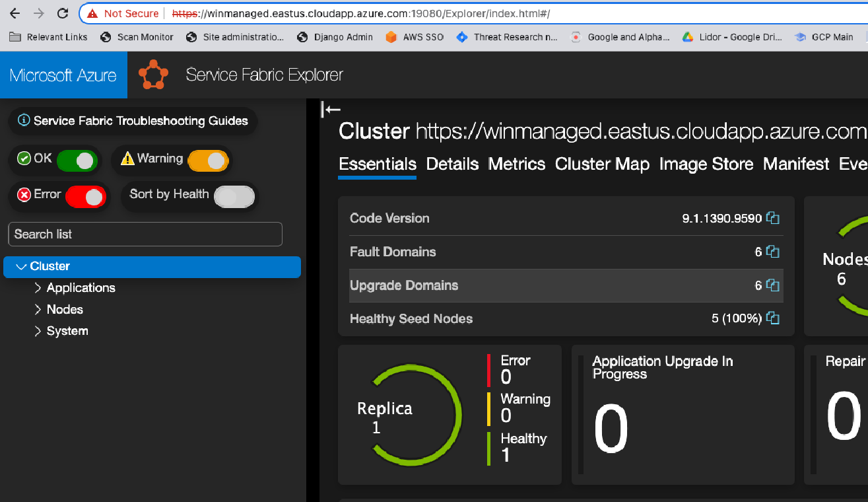The height and width of the screenshot is (502, 868).
Task: Click the Application Upgrade In Progress heading
Action: (663, 367)
